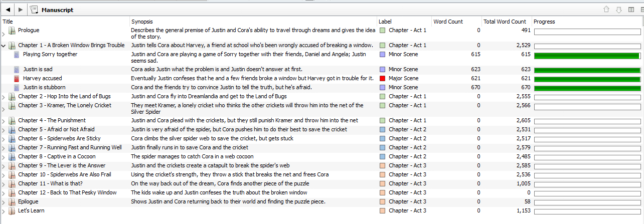
Task: Expand Chapter 4 - The Punishment
Action: click(4, 121)
